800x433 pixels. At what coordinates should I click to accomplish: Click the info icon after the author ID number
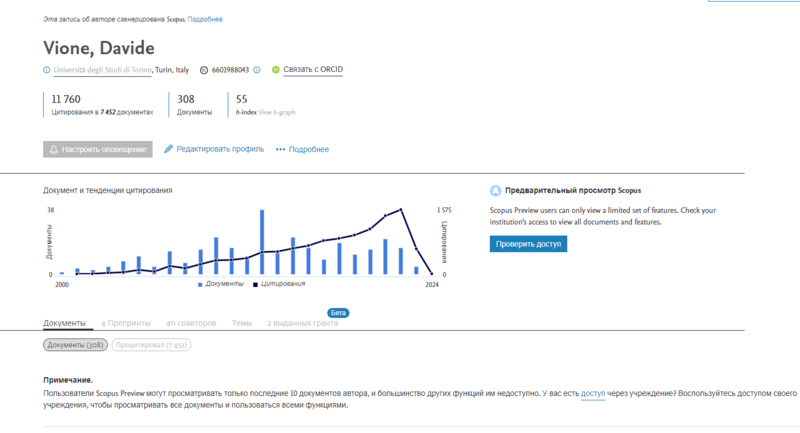pyautogui.click(x=257, y=70)
